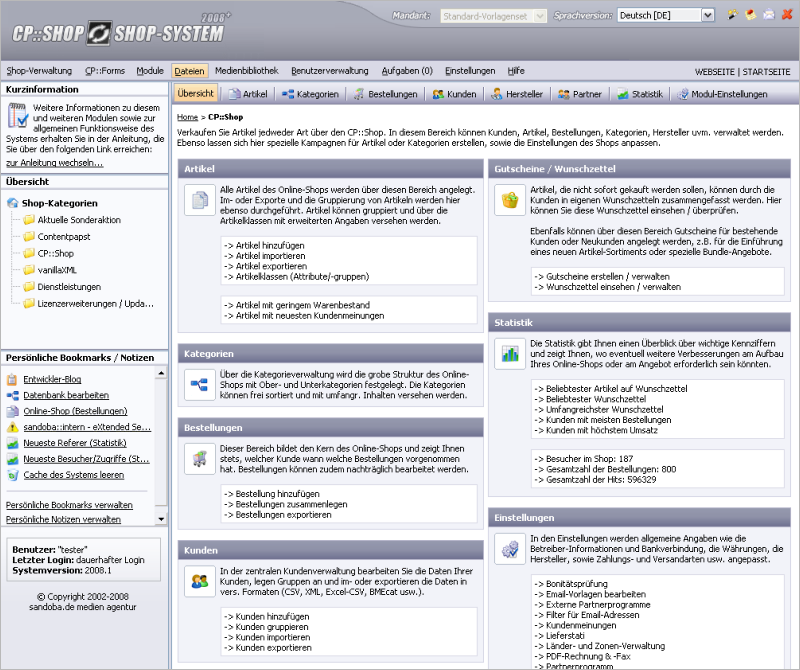Viewport: 800px width, 670px height.
Task: Click the documents icon beside Online-Shop (Bestellungen)
Action: [12, 411]
